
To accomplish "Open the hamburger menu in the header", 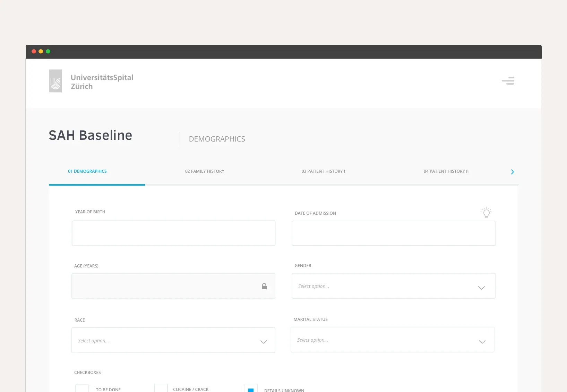I will tap(508, 81).
